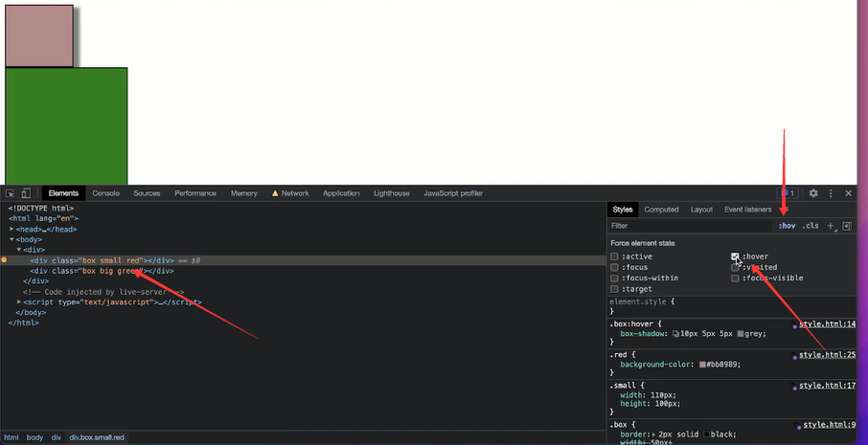Enable the :focus-visible state checkbox
This screenshot has width=868, height=445.
click(735, 278)
